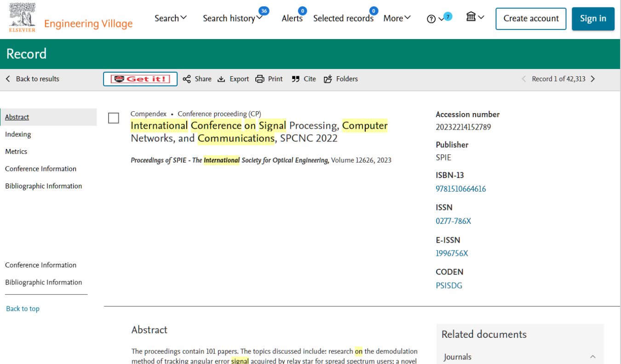
Task: Click the Get it! button
Action: click(x=140, y=79)
